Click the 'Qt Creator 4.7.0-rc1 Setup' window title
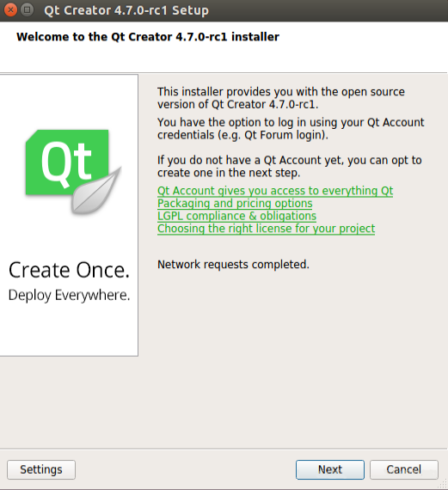448x490 pixels. pos(126,10)
